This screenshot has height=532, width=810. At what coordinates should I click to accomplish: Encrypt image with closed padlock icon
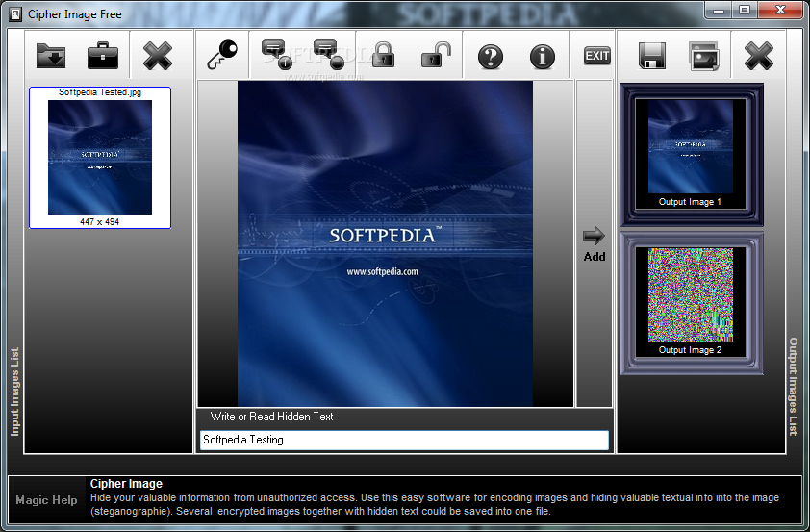(383, 55)
